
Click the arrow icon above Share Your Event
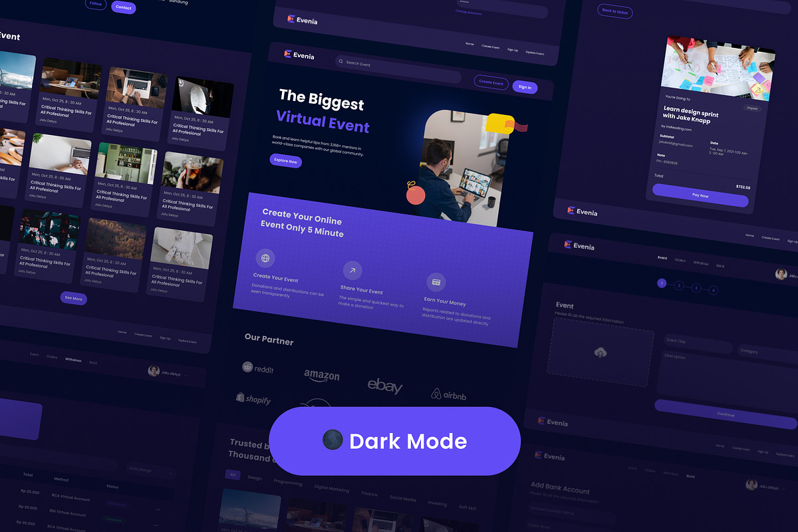[x=352, y=270]
